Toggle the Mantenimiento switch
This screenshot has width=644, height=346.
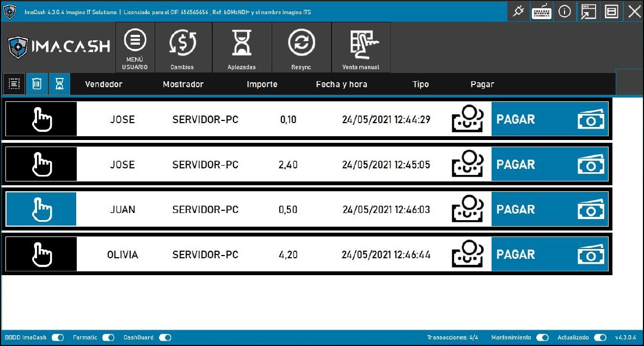coord(542,338)
